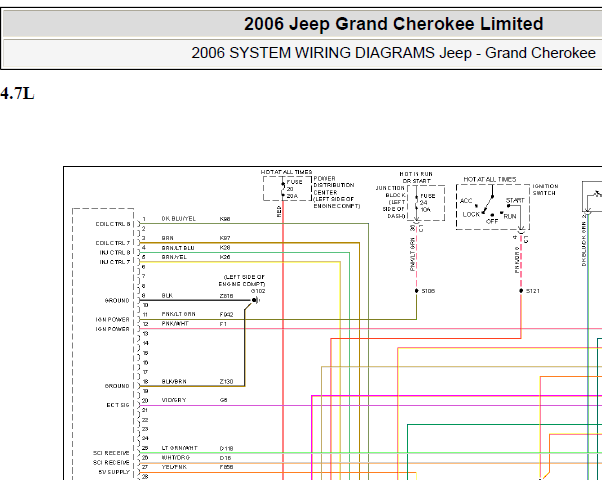
Task: Click the 'BLK/BRN' wire color label
Action: (x=174, y=381)
